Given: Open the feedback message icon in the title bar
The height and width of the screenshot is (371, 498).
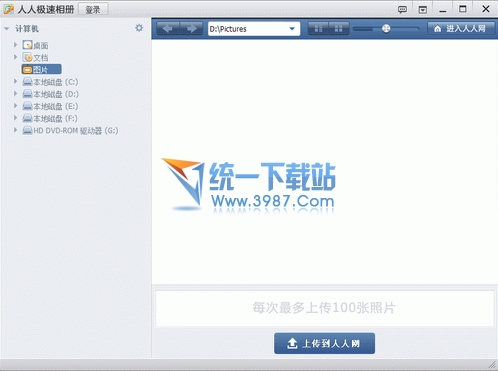Looking at the screenshot, I should (x=402, y=9).
